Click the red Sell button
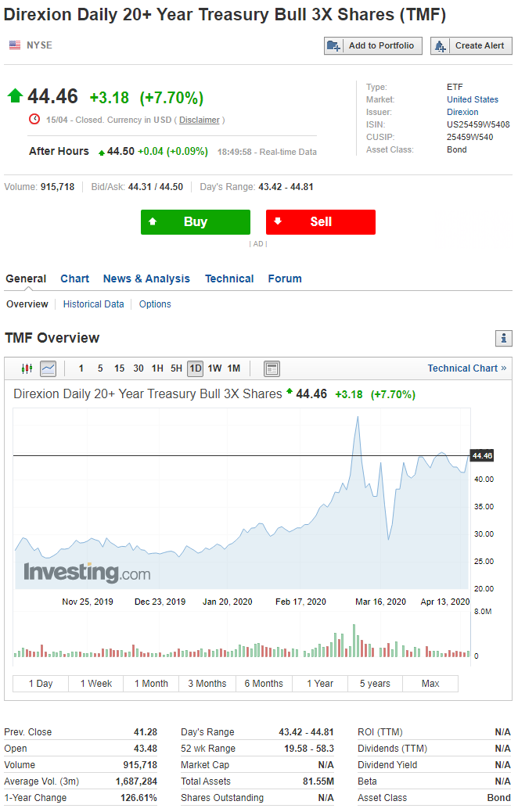The image size is (518, 812). pyautogui.click(x=321, y=221)
